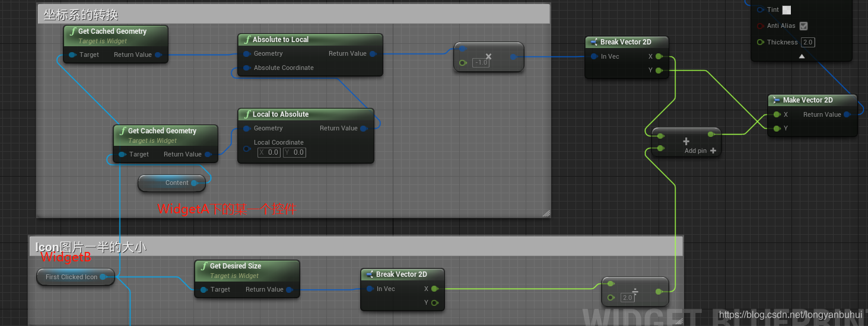Click the function icon on Absolute to Local node

tap(247, 40)
